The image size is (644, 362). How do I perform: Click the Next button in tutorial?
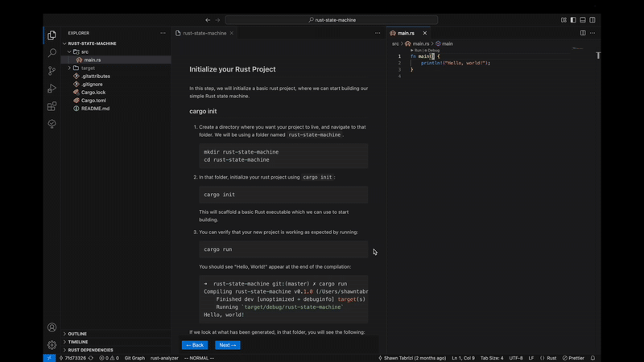pyautogui.click(x=227, y=345)
